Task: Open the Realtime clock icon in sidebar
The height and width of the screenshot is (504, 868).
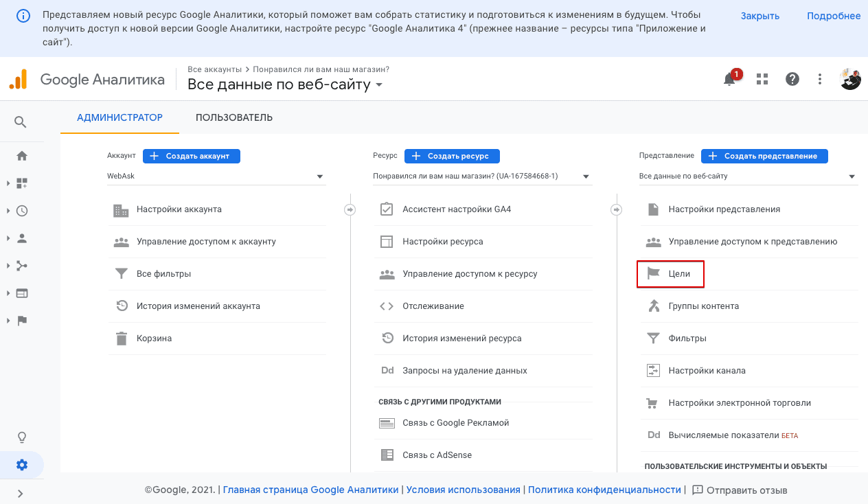Action: 22,211
